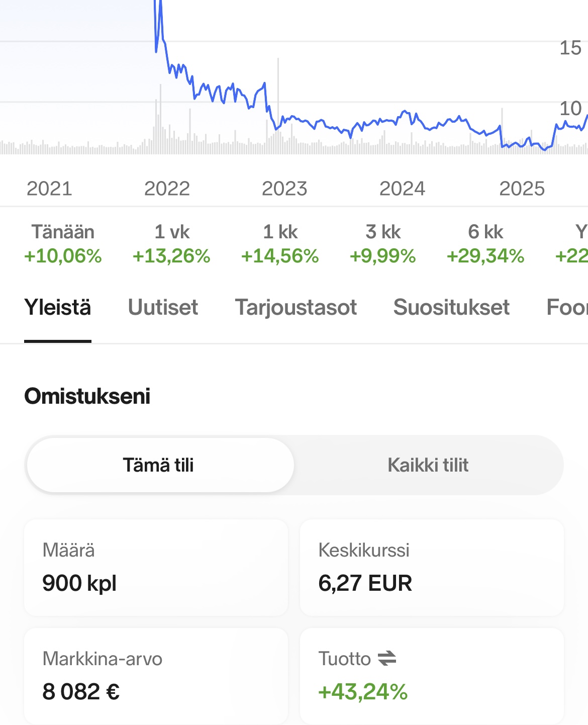Choose the 6 kk time range
Image resolution: width=588 pixels, height=725 pixels.
[485, 244]
